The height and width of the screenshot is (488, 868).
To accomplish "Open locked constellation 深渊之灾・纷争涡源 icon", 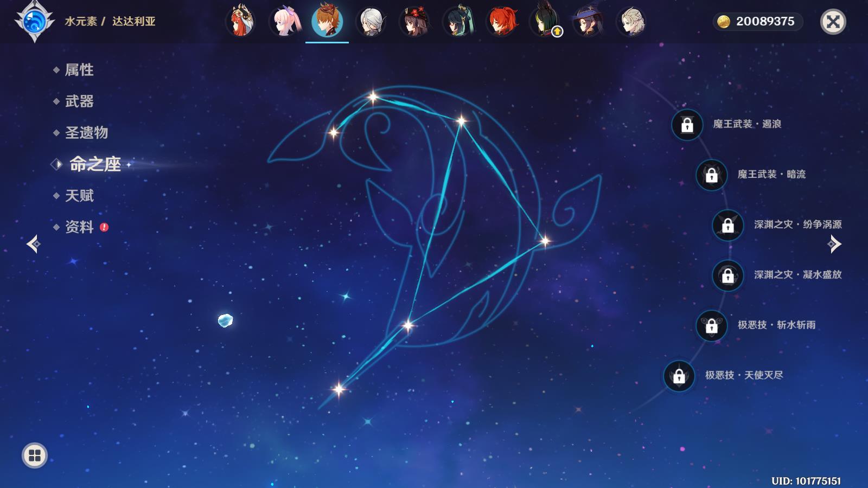I will [728, 225].
